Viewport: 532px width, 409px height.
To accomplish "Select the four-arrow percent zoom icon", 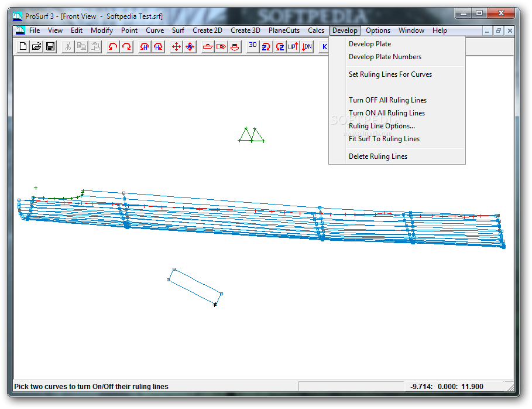I will tap(190, 46).
